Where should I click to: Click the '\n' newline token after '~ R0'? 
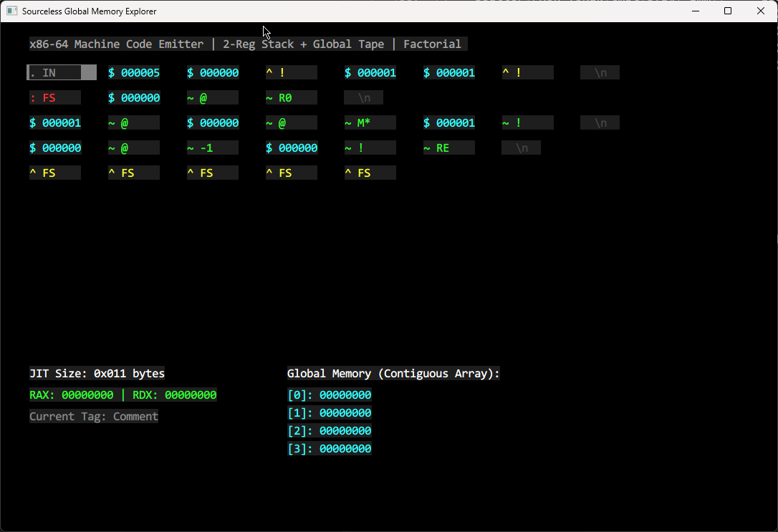click(364, 97)
